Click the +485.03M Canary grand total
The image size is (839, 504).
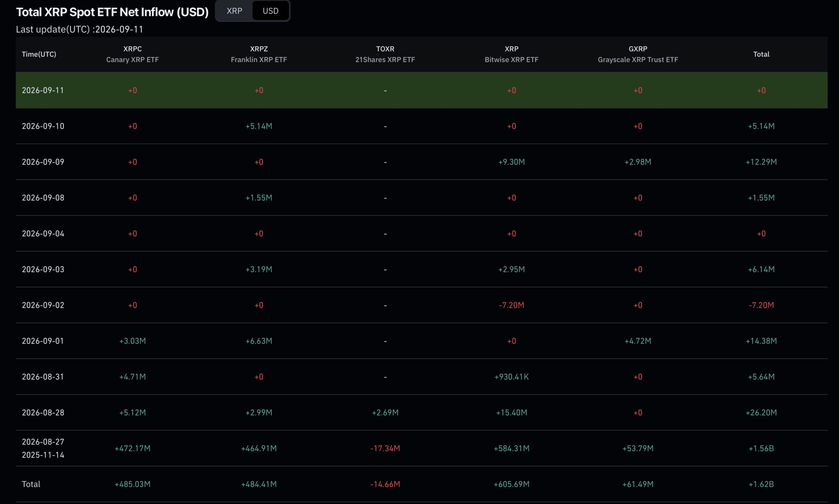point(132,484)
